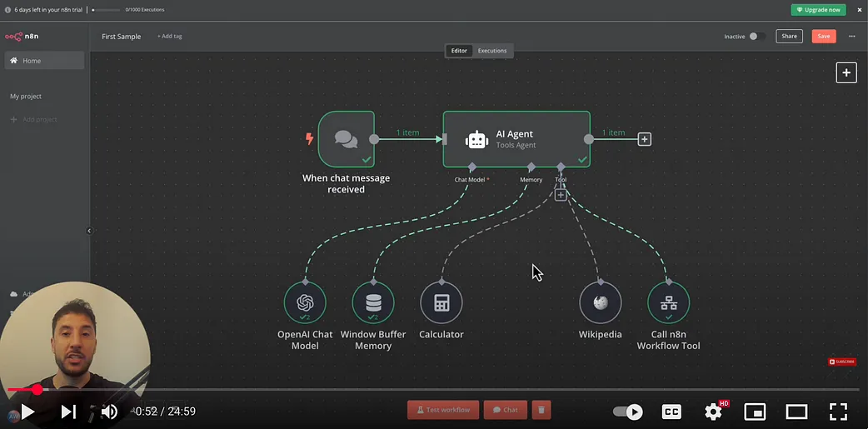Click the video timestamp 0:52 / 24:59
The height and width of the screenshot is (429, 868).
point(166,412)
